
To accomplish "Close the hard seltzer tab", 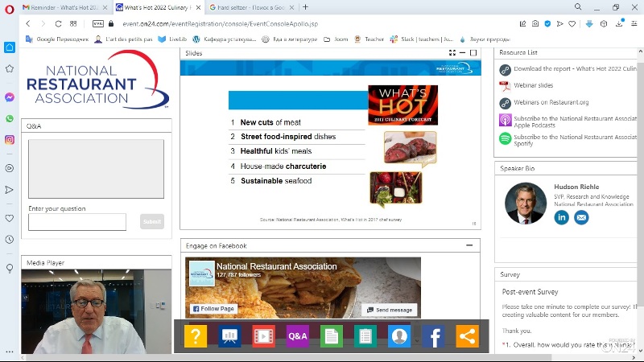I will pyautogui.click(x=291, y=7).
